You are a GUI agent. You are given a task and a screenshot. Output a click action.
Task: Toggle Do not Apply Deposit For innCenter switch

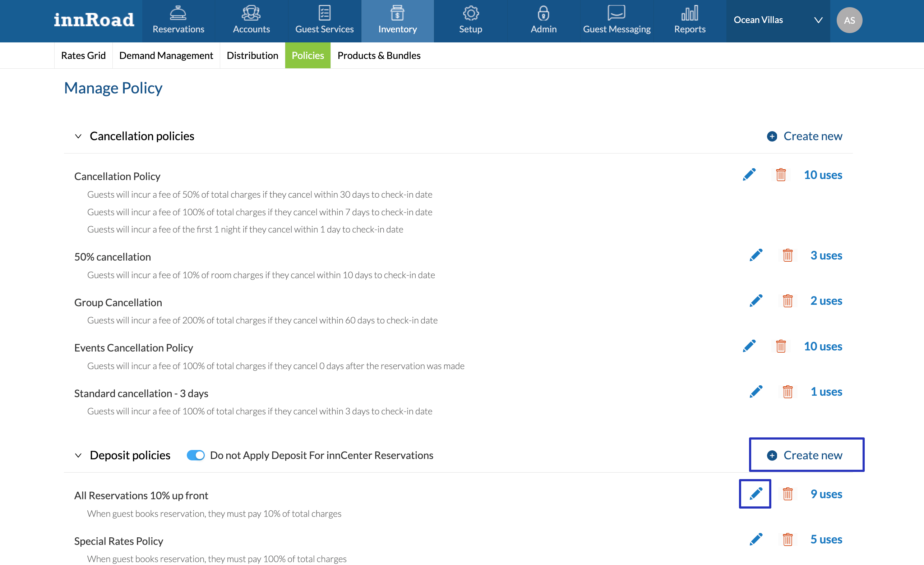(x=195, y=455)
